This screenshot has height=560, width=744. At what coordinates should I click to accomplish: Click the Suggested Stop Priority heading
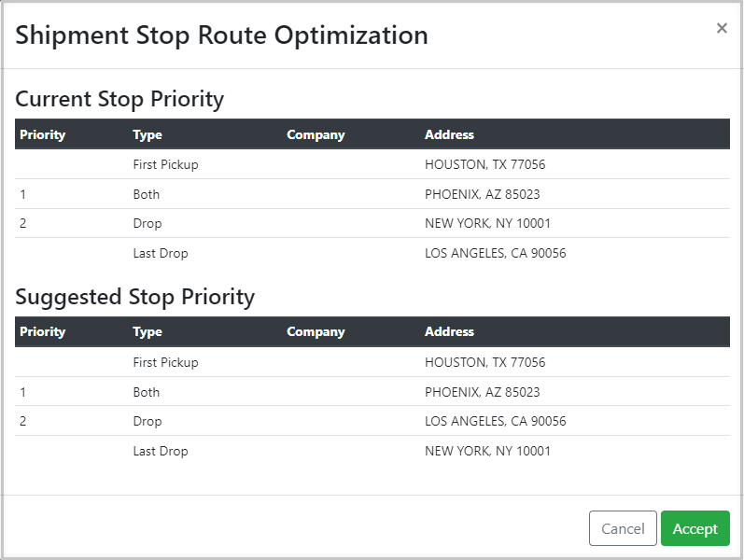click(135, 297)
